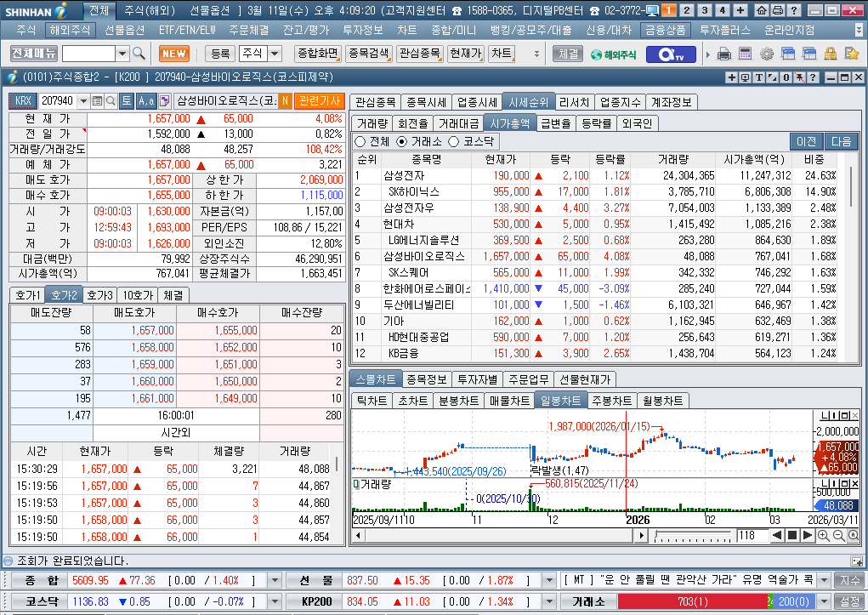The width and height of the screenshot is (868, 615).
Task: Click the title bar printer icon
Action: [777, 10]
